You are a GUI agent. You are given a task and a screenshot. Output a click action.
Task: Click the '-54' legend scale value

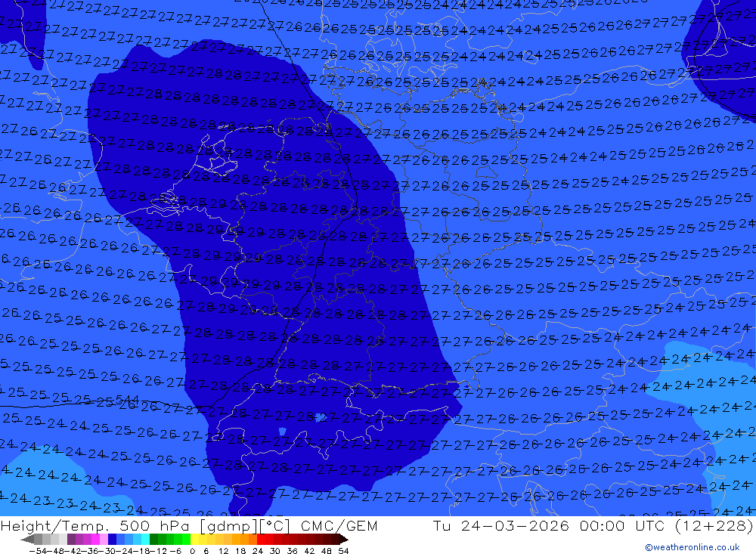coord(38,551)
